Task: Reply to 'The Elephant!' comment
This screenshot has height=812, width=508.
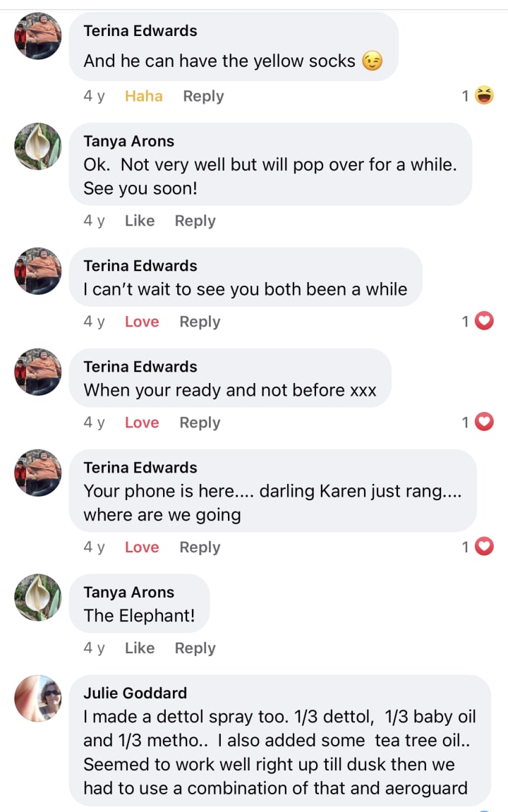Action: coord(195,648)
